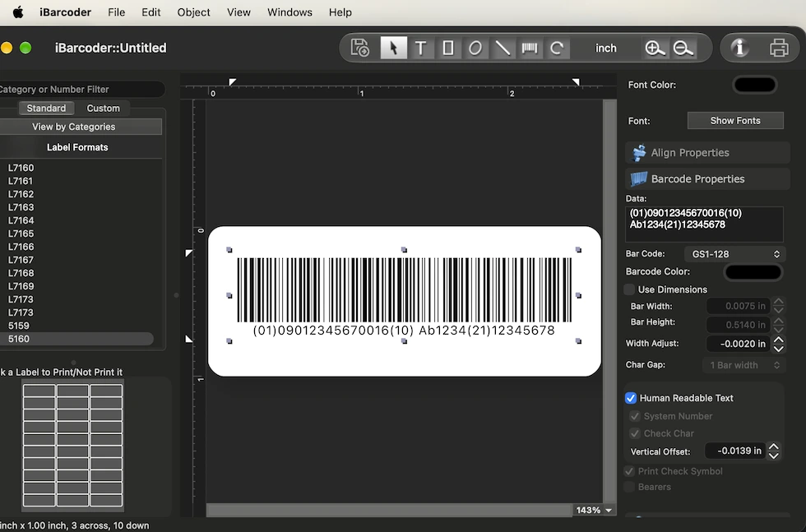Open the iBarcoder app menu

pyautogui.click(x=65, y=12)
